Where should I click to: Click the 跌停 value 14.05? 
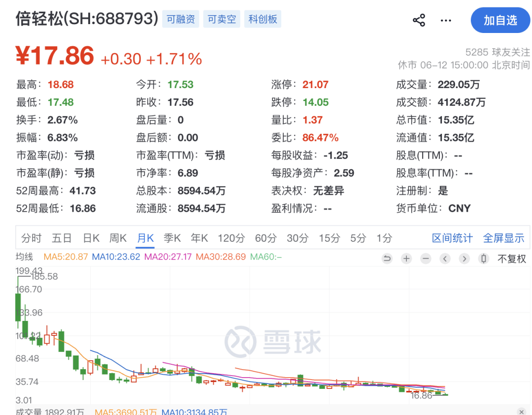[x=316, y=102]
